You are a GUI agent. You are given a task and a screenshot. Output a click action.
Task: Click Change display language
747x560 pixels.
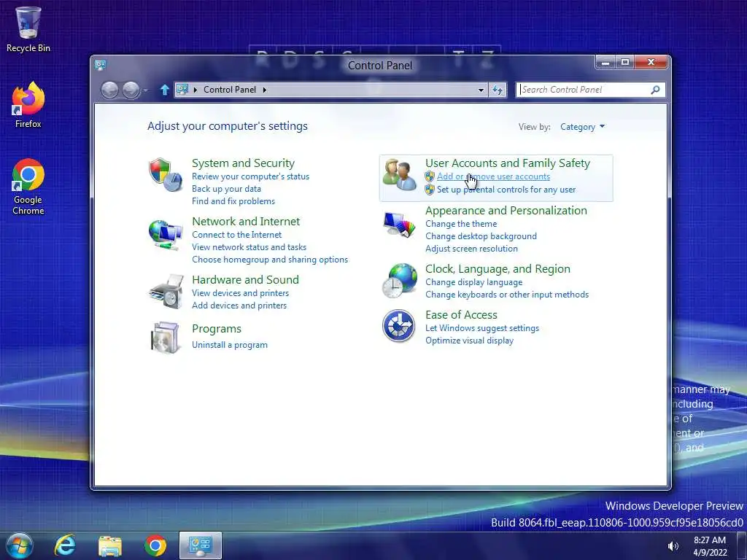[473, 282]
